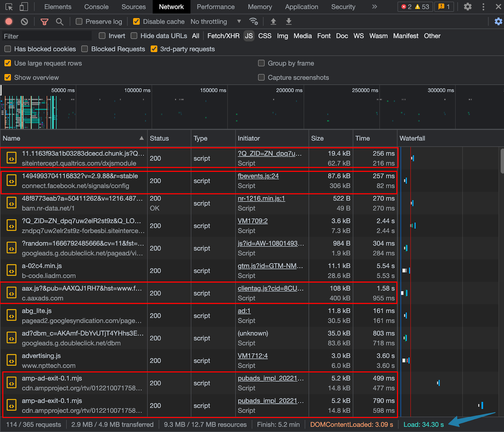The image size is (504, 432).
Task: Toggle the device toolbar icon
Action: [x=24, y=7]
